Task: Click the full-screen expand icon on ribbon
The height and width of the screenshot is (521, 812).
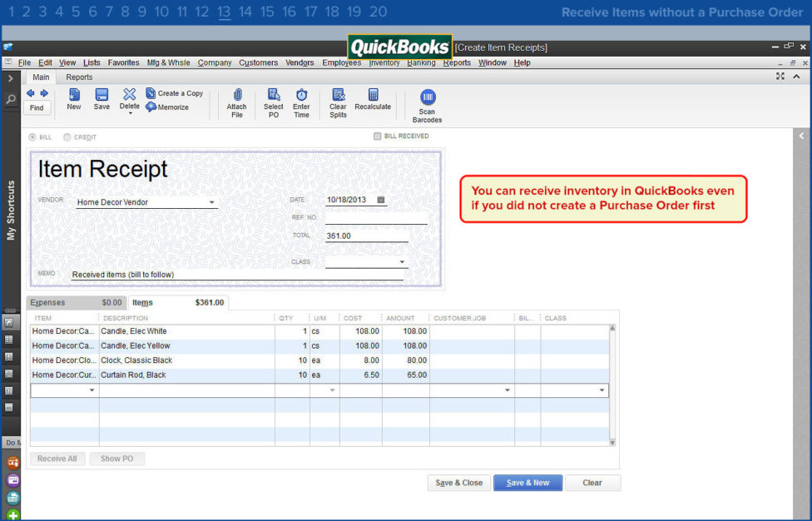Action: pyautogui.click(x=780, y=76)
